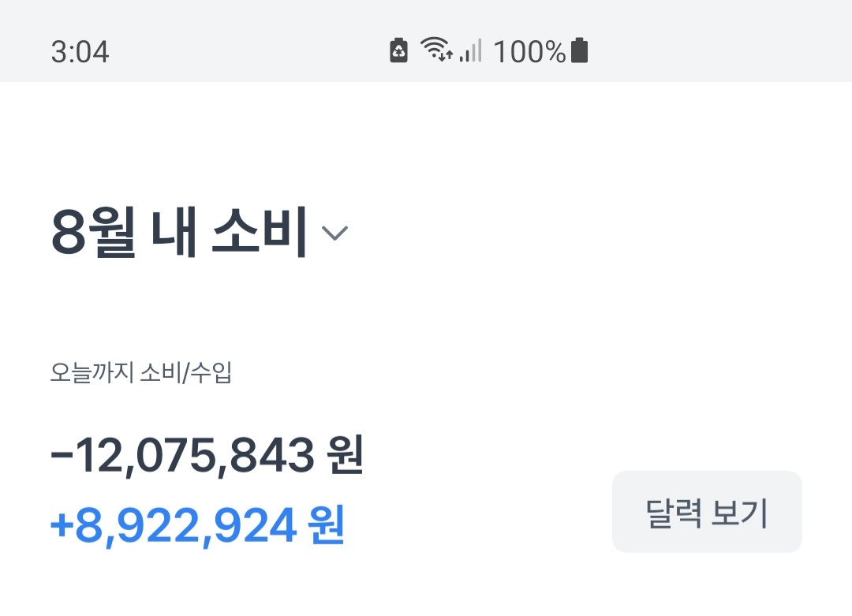Screen dimensions: 852x616
Task: Tap the battery saver recycle icon
Action: point(399,50)
